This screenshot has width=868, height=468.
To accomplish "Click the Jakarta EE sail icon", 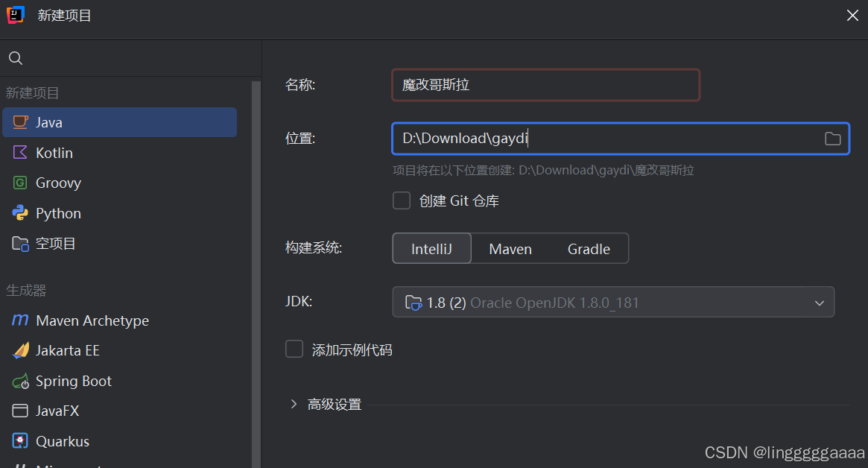I will coord(20,350).
